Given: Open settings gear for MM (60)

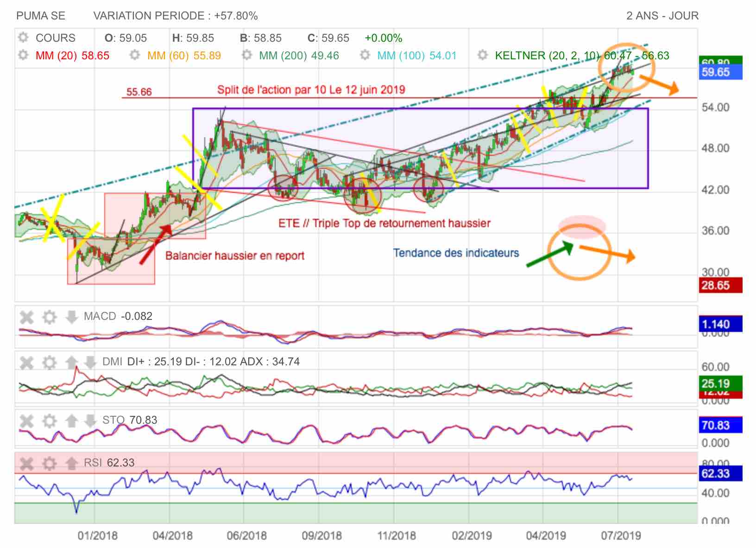Looking at the screenshot, I should pyautogui.click(x=135, y=55).
